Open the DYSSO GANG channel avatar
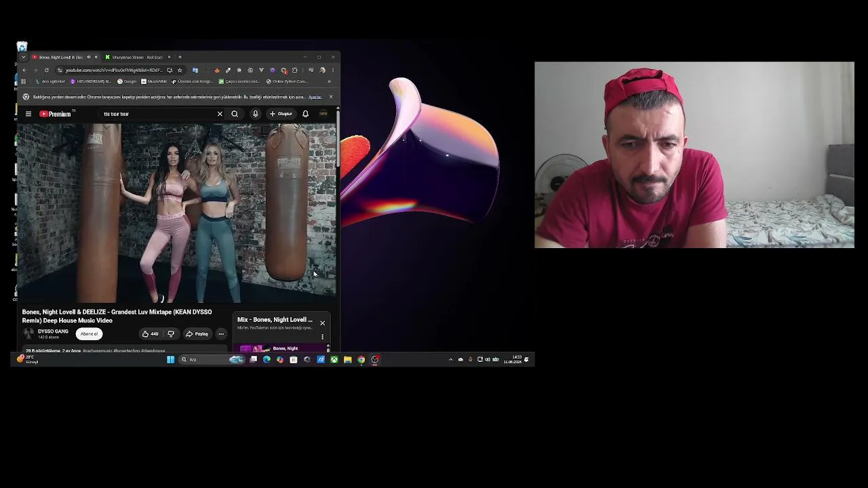Viewport: 868px width, 488px height. point(28,333)
